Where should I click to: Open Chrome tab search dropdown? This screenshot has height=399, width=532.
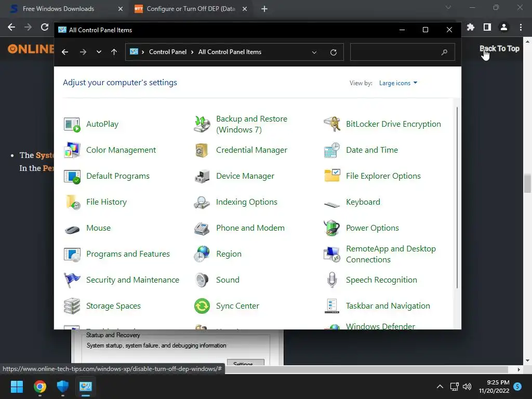tap(448, 7)
